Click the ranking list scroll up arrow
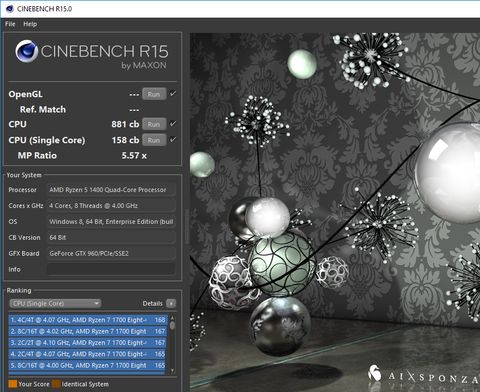This screenshot has width=480, height=392. 172,318
